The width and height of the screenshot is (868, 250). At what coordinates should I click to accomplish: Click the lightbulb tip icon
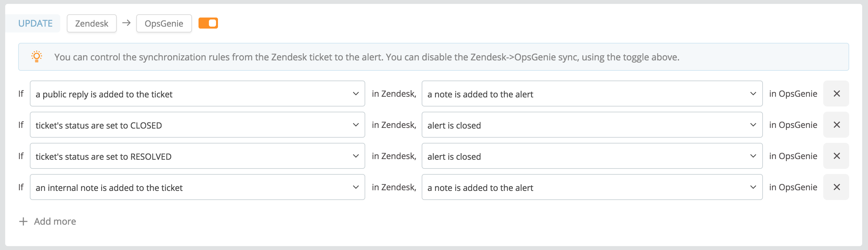pos(37,56)
